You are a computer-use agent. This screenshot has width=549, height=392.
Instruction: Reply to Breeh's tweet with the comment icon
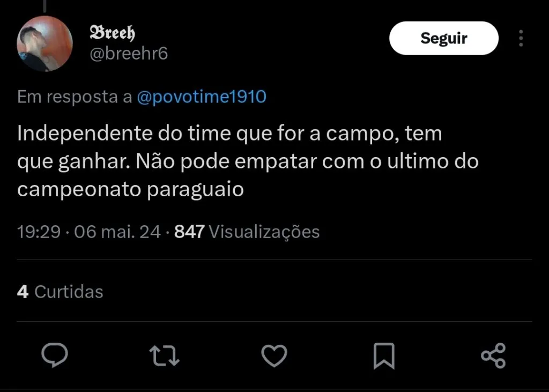55,356
